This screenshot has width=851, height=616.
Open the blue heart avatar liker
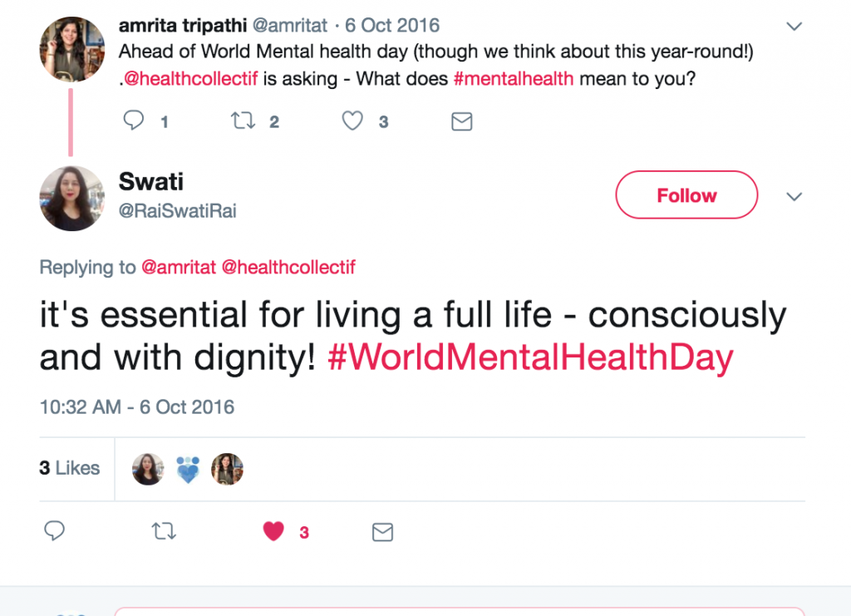188,469
